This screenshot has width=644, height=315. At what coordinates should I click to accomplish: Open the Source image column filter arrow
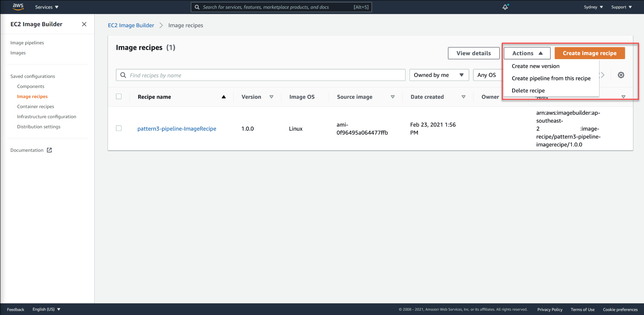click(393, 97)
